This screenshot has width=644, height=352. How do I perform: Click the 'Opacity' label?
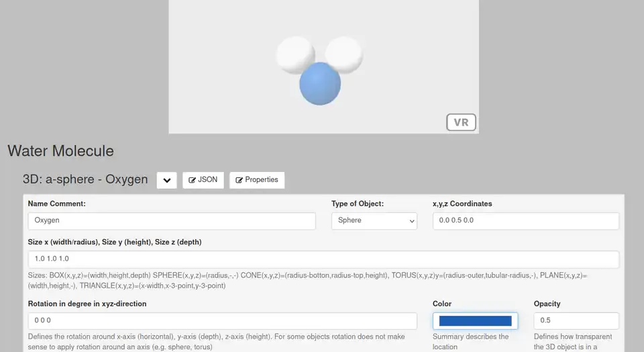pos(547,304)
